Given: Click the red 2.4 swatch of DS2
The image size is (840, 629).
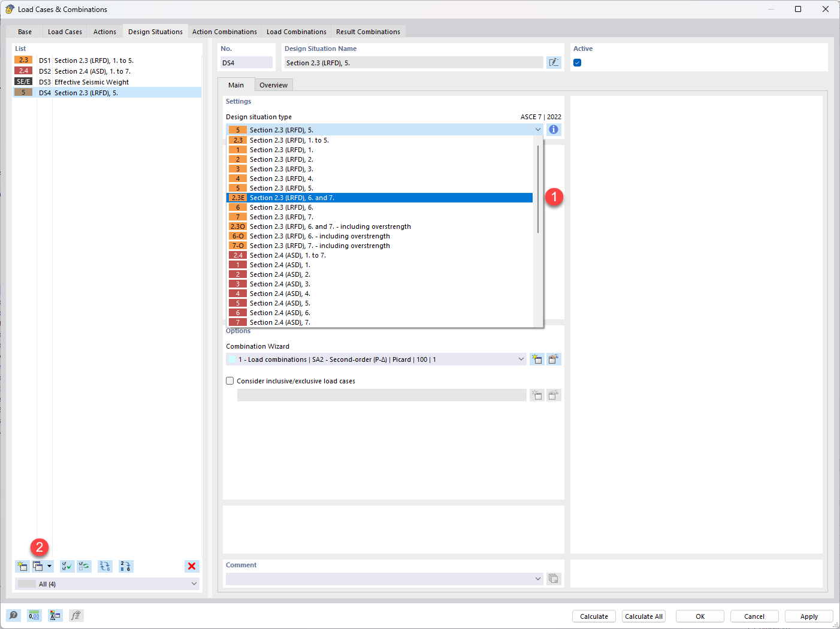Looking at the screenshot, I should click(x=23, y=71).
